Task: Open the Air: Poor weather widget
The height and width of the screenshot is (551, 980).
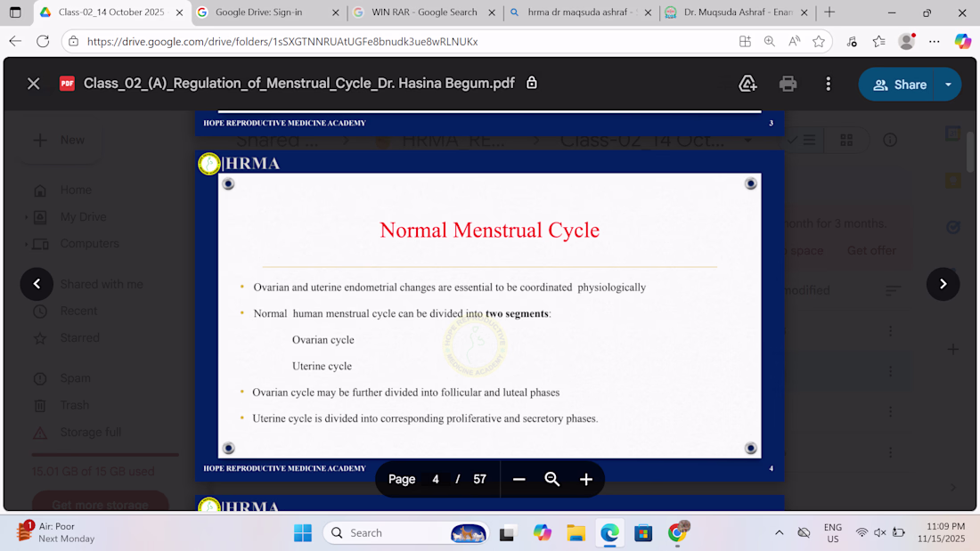Action: pos(55,532)
